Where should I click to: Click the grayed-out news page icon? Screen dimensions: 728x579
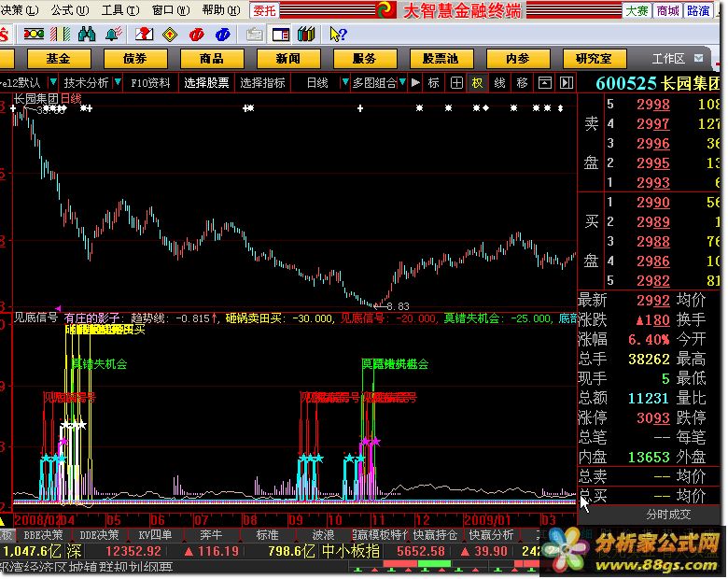(x=255, y=35)
